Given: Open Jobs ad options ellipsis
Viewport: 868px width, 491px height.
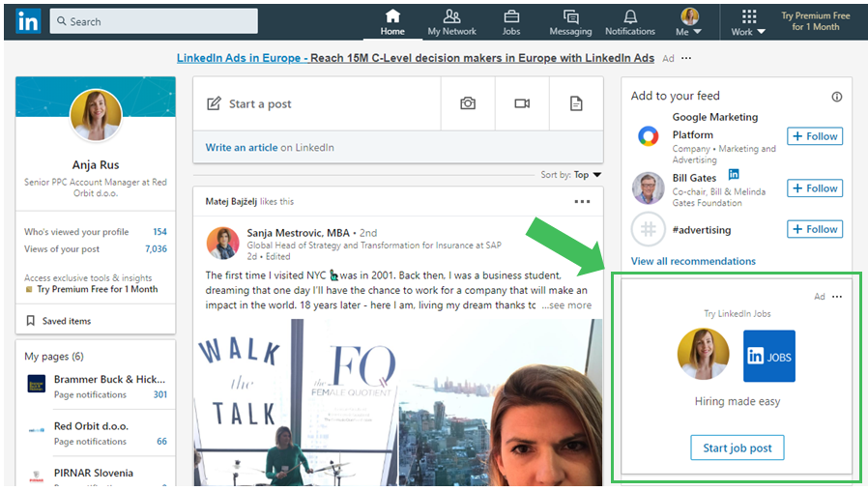Looking at the screenshot, I should pos(837,297).
